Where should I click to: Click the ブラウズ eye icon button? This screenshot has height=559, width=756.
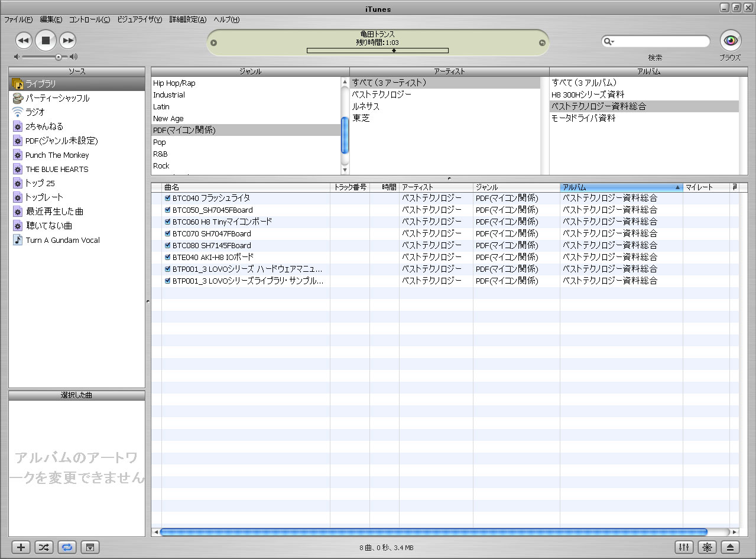(x=731, y=40)
